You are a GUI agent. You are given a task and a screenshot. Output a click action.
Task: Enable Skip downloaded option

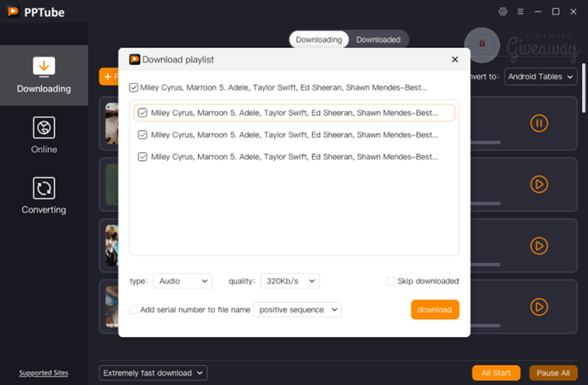[x=391, y=281]
